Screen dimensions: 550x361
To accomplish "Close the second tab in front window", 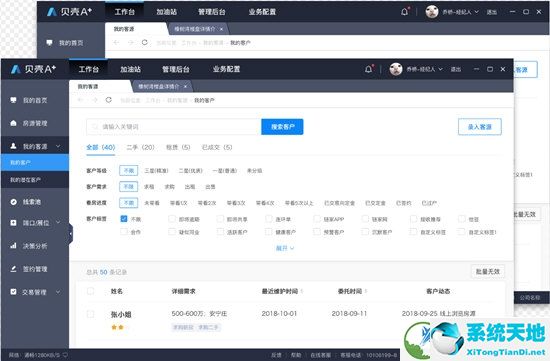I will click(x=185, y=86).
